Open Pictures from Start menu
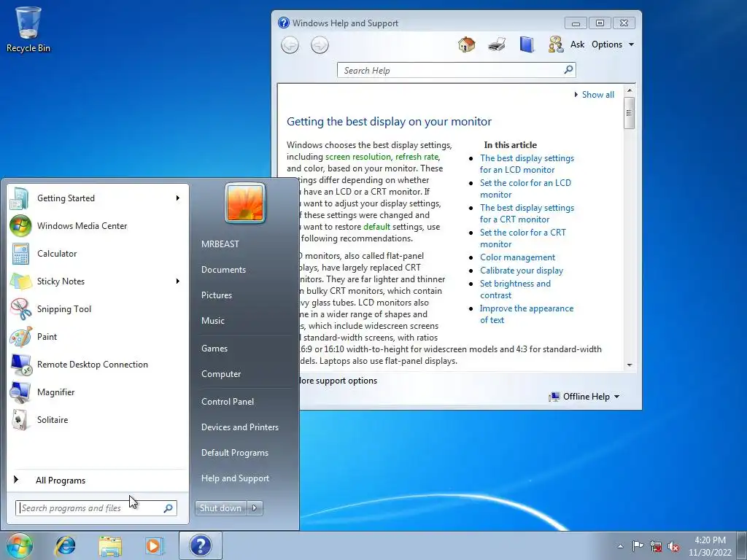747x560 pixels. click(x=216, y=295)
